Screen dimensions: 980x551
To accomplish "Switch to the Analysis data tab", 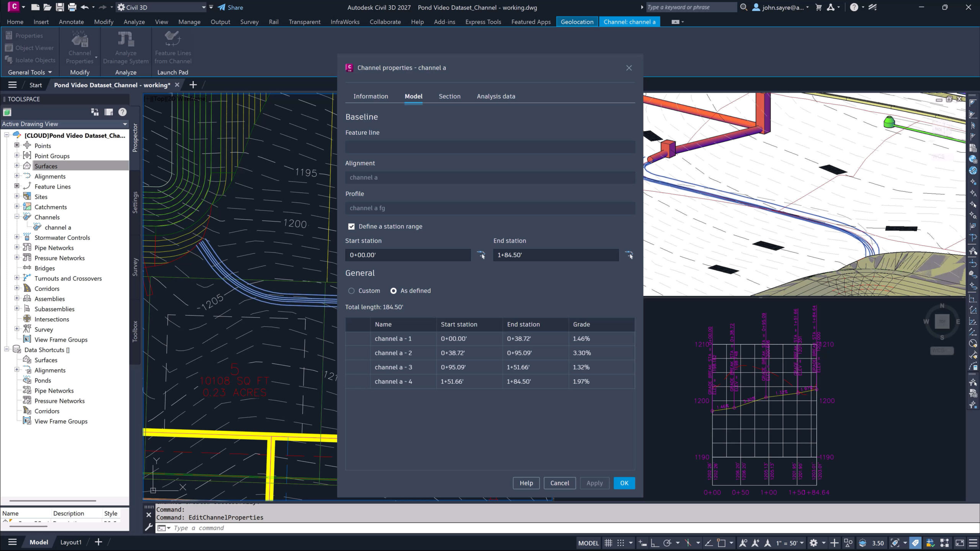I will tap(496, 96).
